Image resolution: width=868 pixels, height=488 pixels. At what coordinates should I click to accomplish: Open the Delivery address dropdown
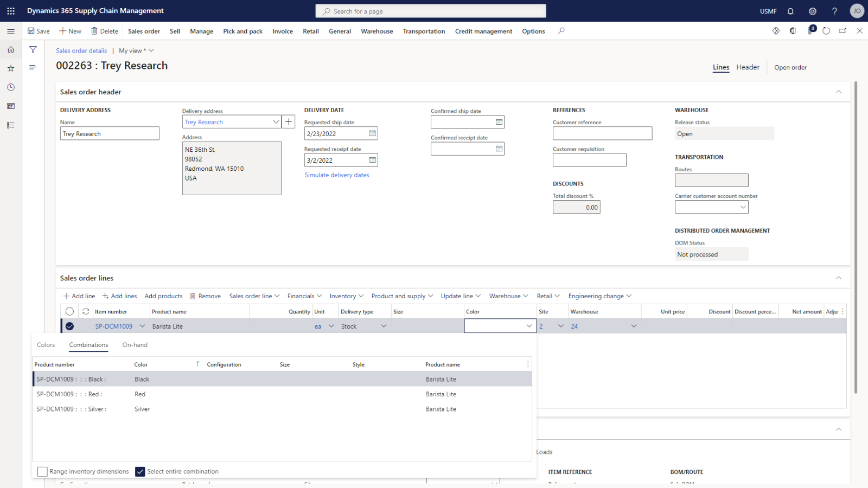coord(277,121)
